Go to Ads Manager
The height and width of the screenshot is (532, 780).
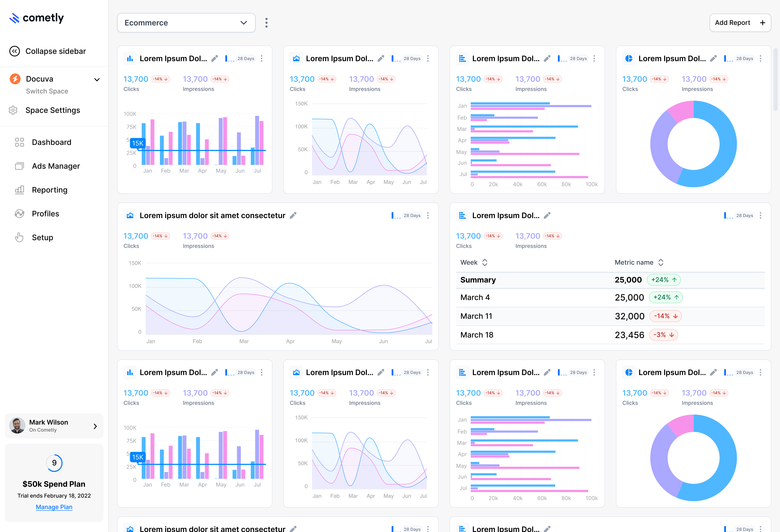click(47, 166)
